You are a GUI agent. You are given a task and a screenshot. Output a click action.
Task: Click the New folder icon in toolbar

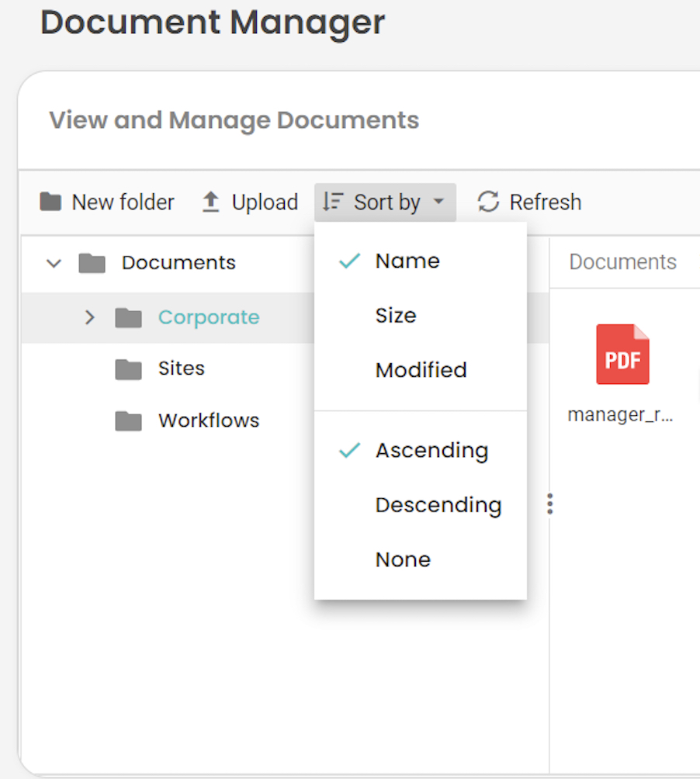coord(50,203)
